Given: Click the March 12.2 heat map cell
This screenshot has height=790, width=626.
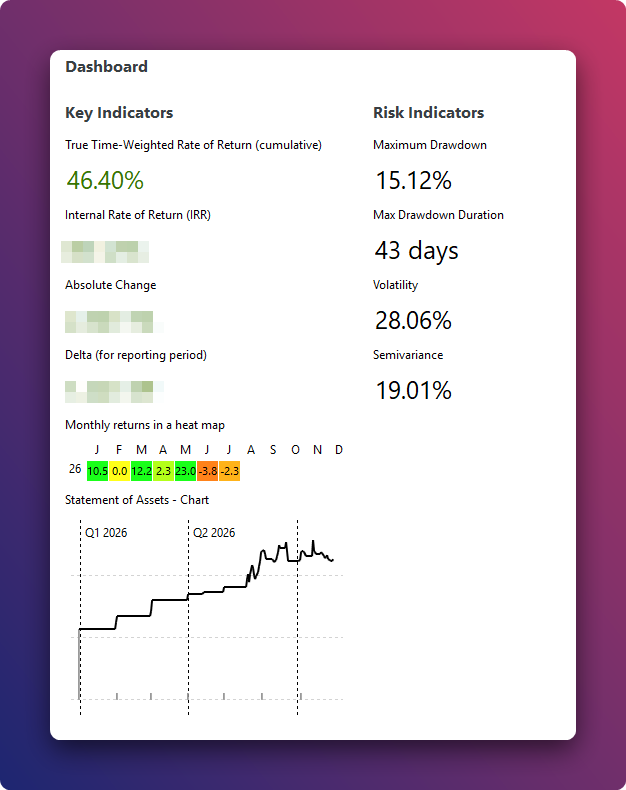Looking at the screenshot, I should 141,471.
